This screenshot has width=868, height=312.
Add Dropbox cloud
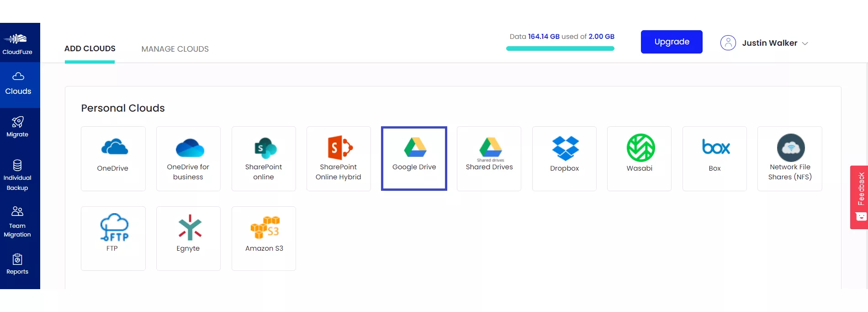564,158
